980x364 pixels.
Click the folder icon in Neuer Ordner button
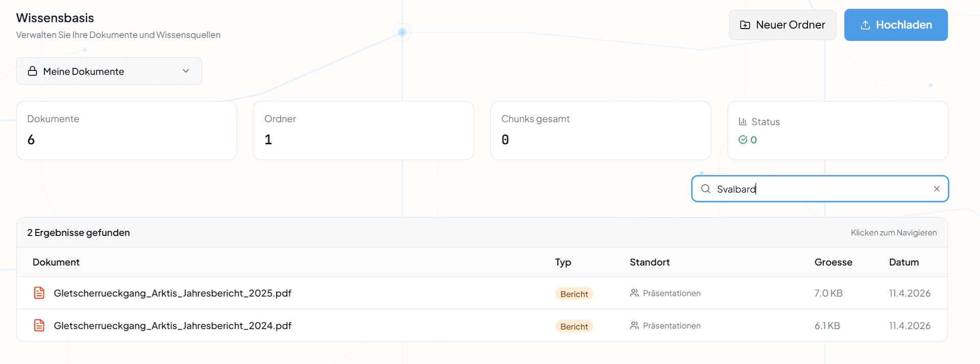(x=745, y=24)
